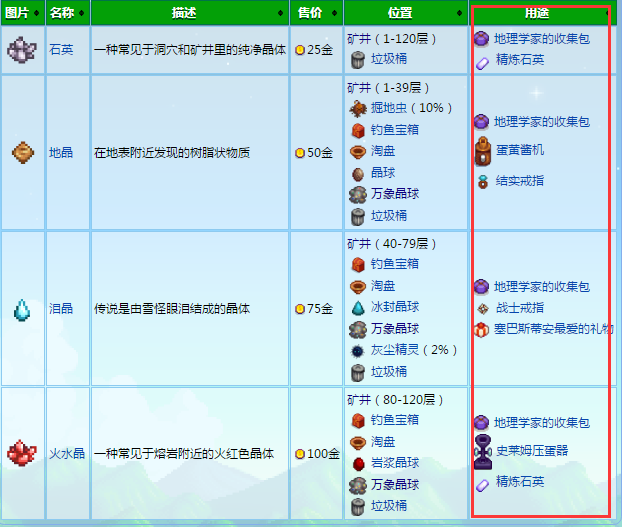Viewport: 622px width, 527px height.
Task: Click the trash can icon in 石英 row
Action: click(x=358, y=60)
